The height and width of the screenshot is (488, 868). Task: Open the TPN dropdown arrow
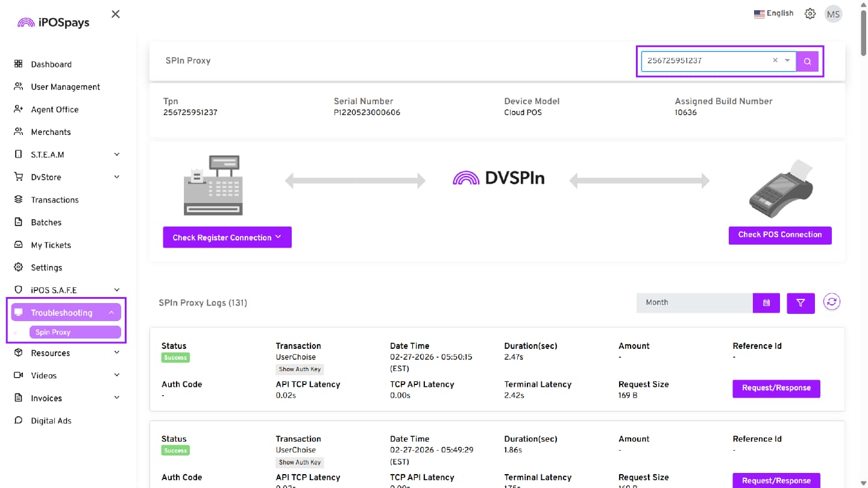click(x=787, y=60)
